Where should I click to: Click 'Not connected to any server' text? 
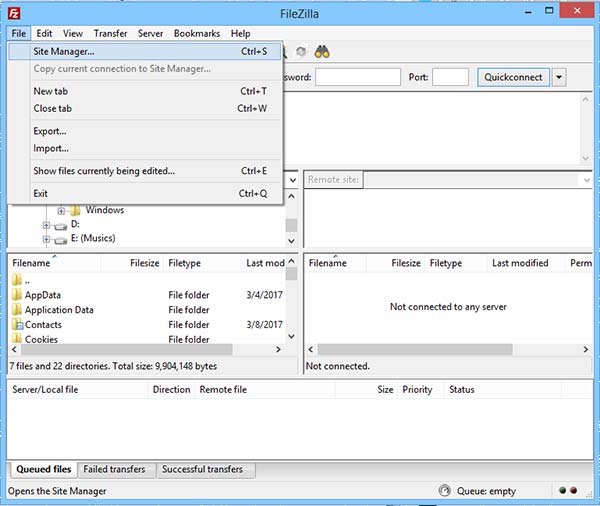[448, 307]
